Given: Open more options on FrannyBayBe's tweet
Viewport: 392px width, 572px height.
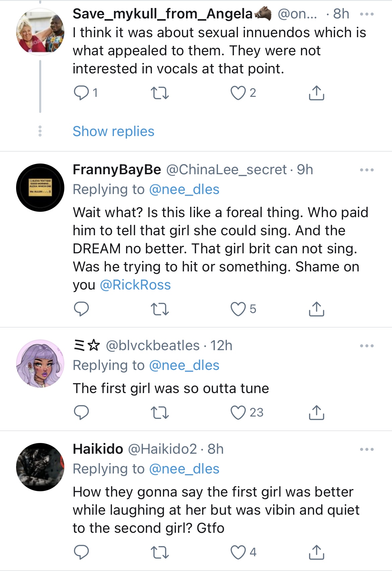Looking at the screenshot, I should [367, 170].
